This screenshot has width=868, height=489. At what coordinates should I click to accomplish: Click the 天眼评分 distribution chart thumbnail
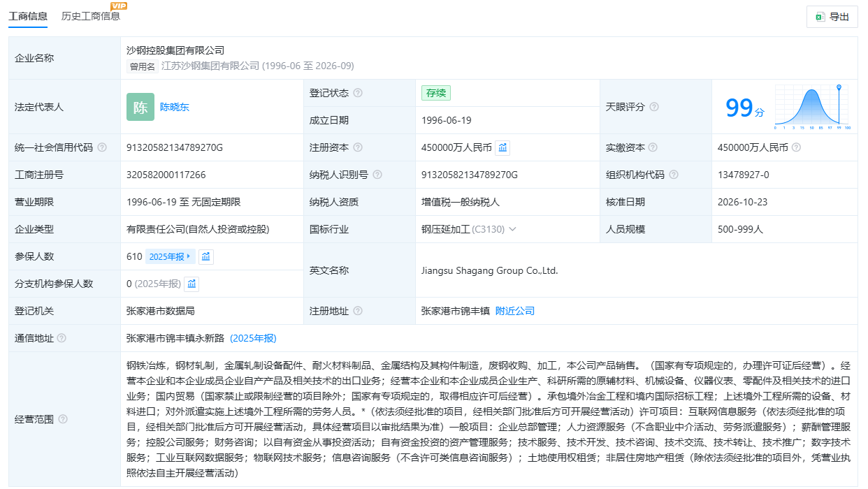[x=813, y=107]
